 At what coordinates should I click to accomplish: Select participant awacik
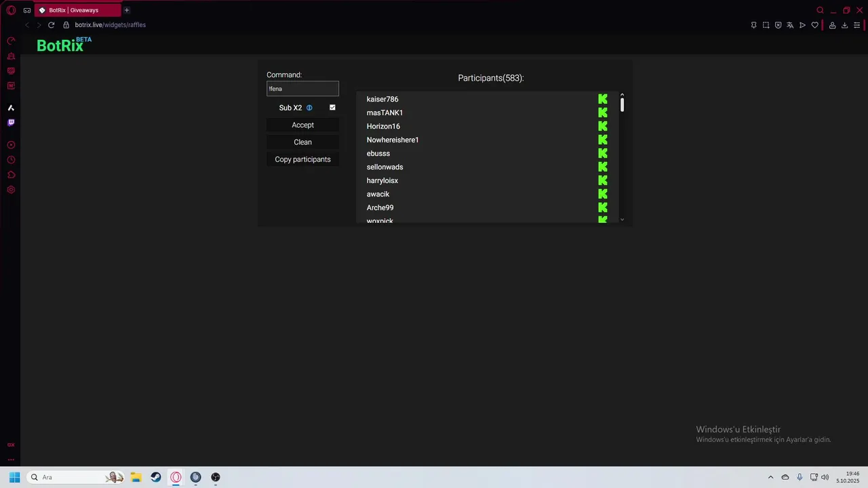pos(378,194)
